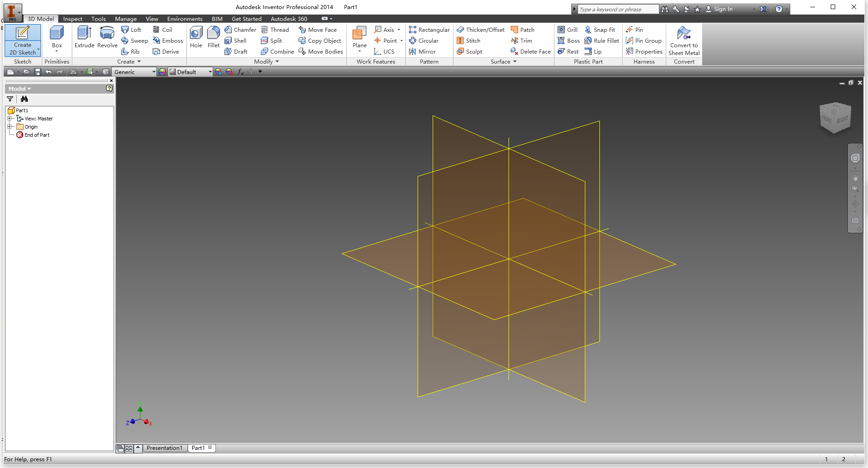
Task: Open the Axis dropdown arrow
Action: click(x=399, y=30)
